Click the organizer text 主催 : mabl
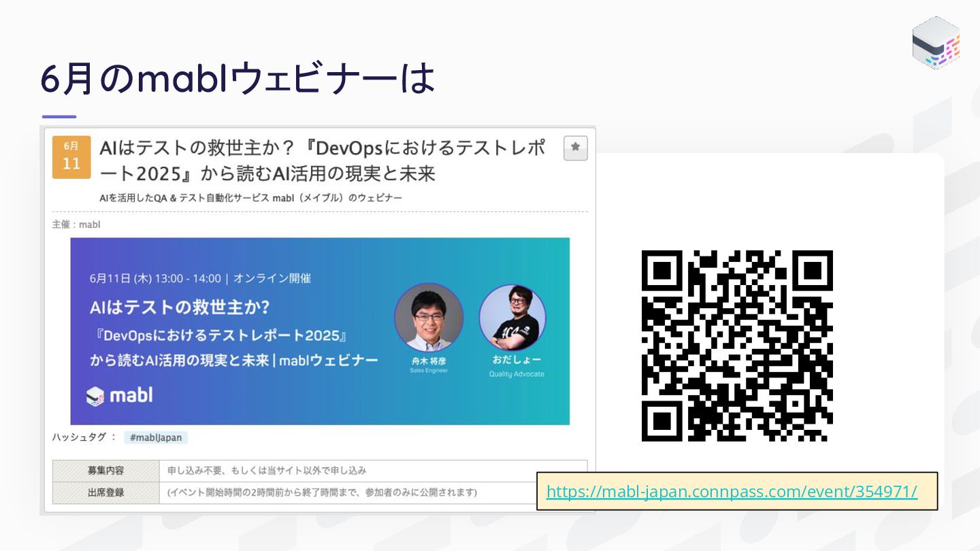The height and width of the screenshot is (551, 980). [76, 224]
